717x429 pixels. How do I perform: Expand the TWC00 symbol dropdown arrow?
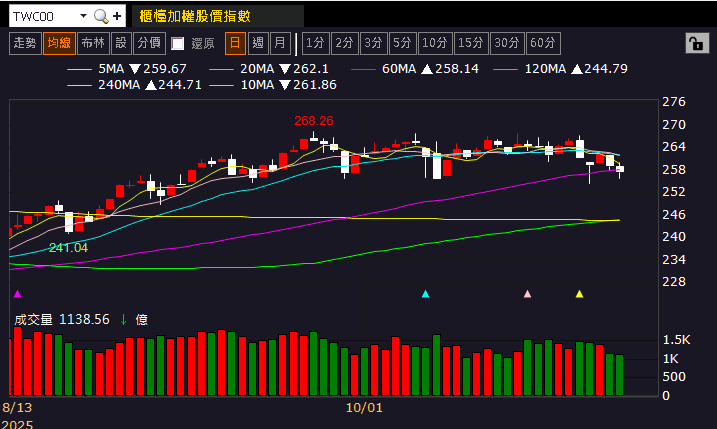[x=83, y=16]
